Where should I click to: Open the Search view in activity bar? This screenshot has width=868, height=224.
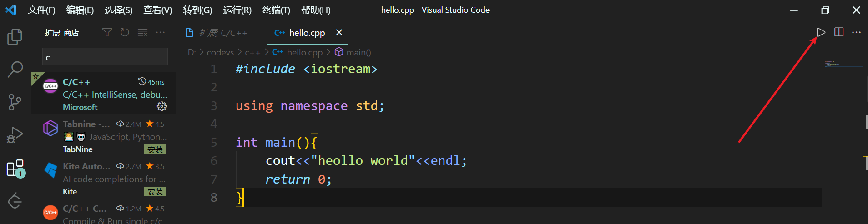click(x=15, y=70)
